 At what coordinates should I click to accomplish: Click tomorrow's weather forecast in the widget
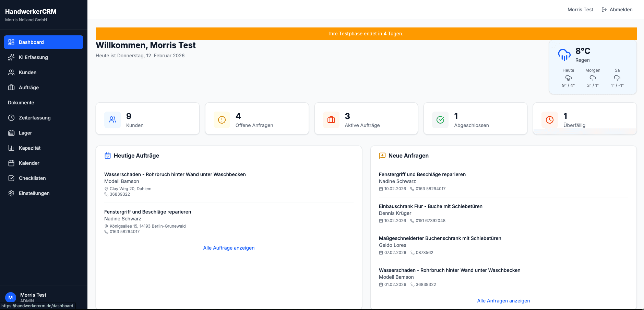pyautogui.click(x=593, y=78)
